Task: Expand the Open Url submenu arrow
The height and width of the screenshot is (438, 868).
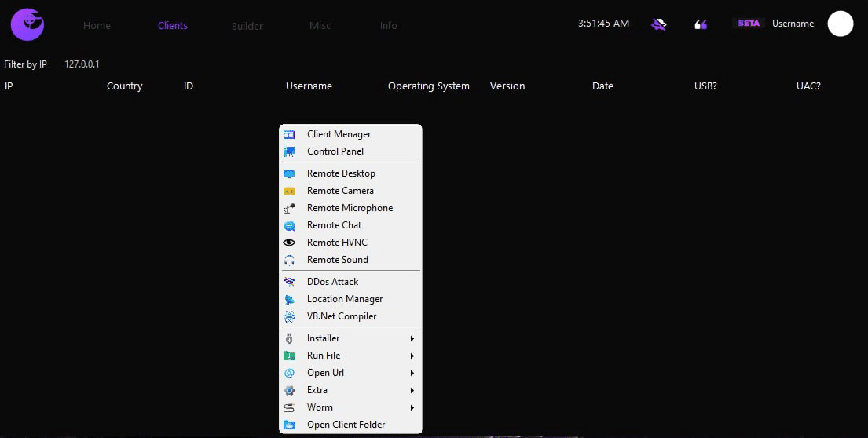Action: click(412, 373)
